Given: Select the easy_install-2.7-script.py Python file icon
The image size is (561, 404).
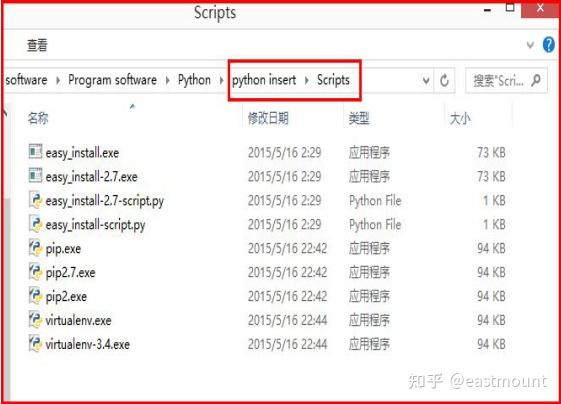Looking at the screenshot, I should (35, 200).
